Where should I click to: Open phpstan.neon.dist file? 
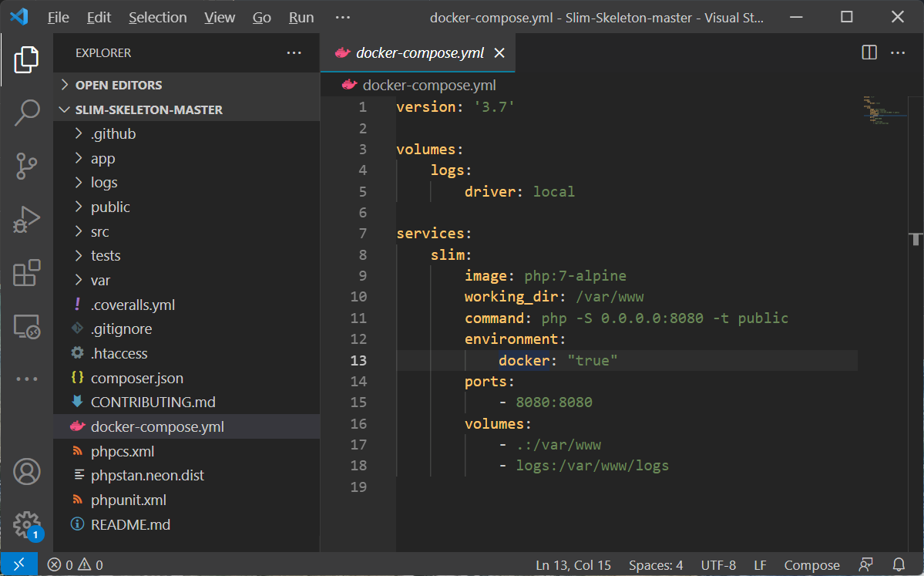tap(186, 476)
